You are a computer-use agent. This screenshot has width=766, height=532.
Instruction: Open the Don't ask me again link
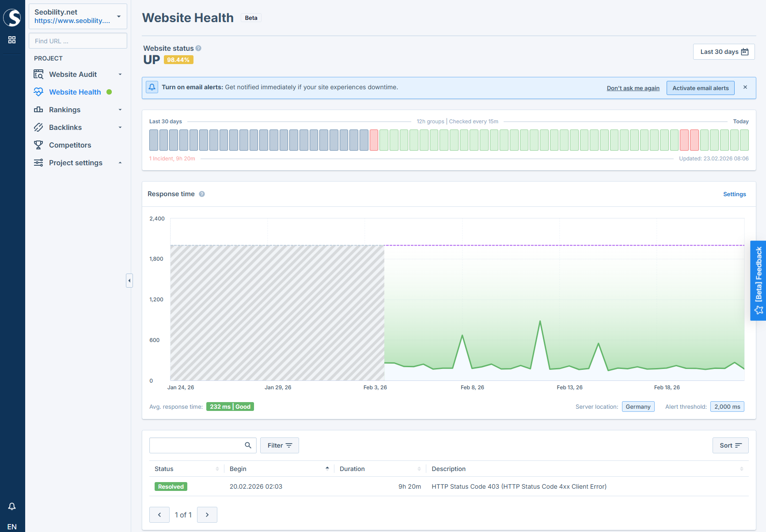tap(633, 88)
